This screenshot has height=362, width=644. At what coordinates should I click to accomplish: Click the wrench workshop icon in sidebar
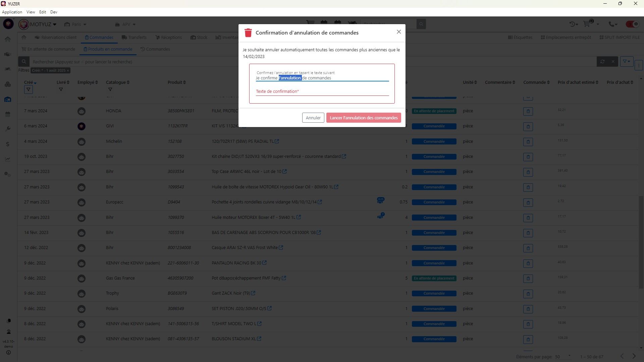[x=8, y=129]
